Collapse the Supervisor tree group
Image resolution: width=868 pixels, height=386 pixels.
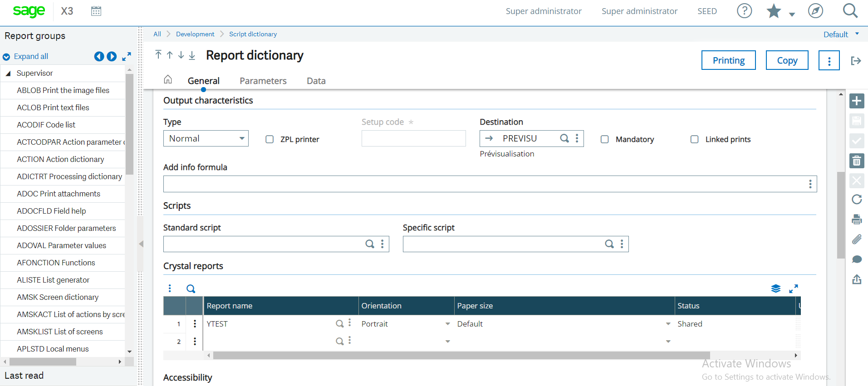[8, 73]
